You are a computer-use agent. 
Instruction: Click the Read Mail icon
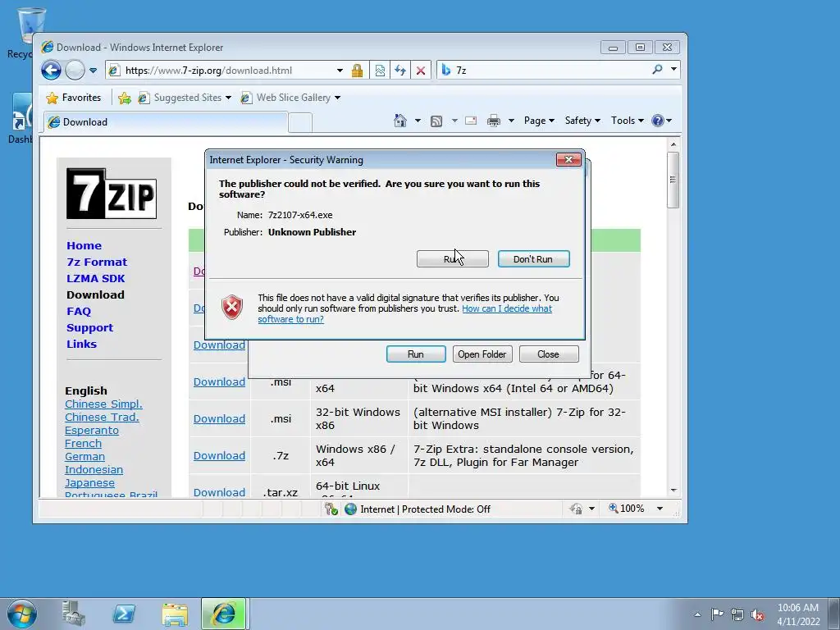[471, 121]
